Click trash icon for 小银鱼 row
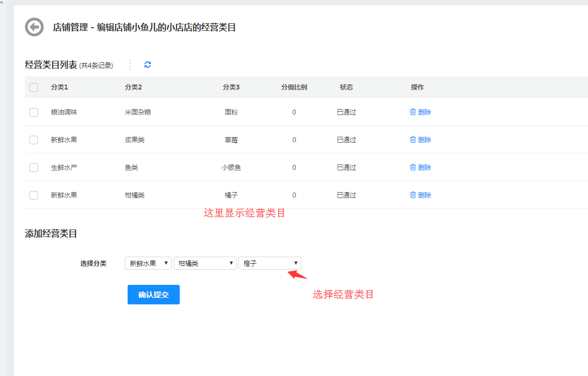The image size is (588, 376). [413, 167]
